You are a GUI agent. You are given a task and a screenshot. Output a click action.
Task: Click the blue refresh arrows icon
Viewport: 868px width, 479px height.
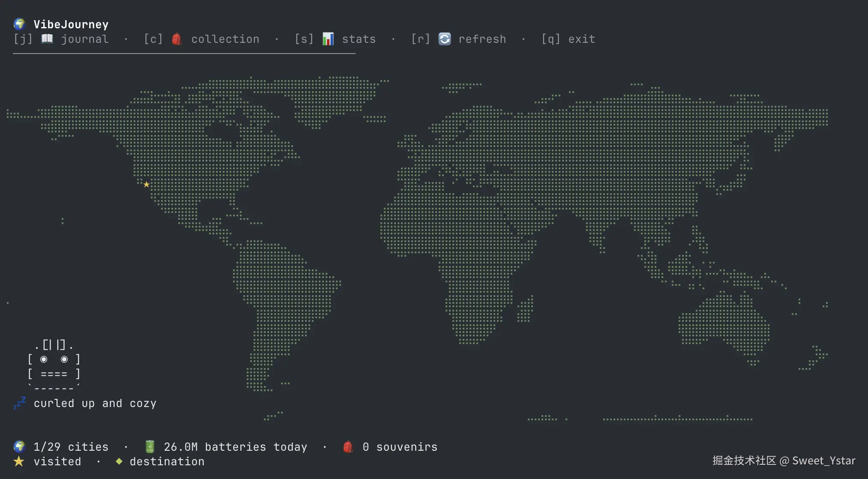(x=445, y=39)
